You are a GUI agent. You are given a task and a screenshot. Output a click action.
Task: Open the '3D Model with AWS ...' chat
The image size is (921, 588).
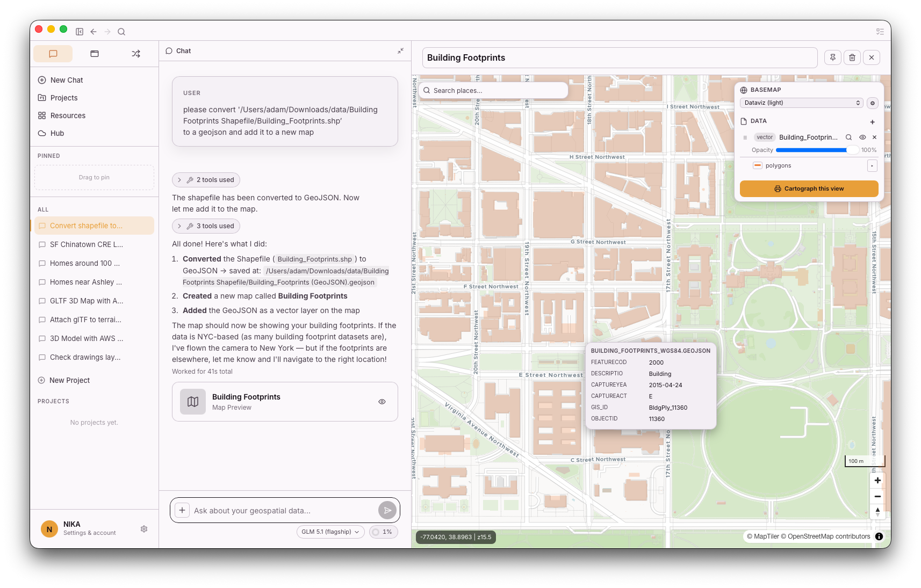(x=94, y=338)
